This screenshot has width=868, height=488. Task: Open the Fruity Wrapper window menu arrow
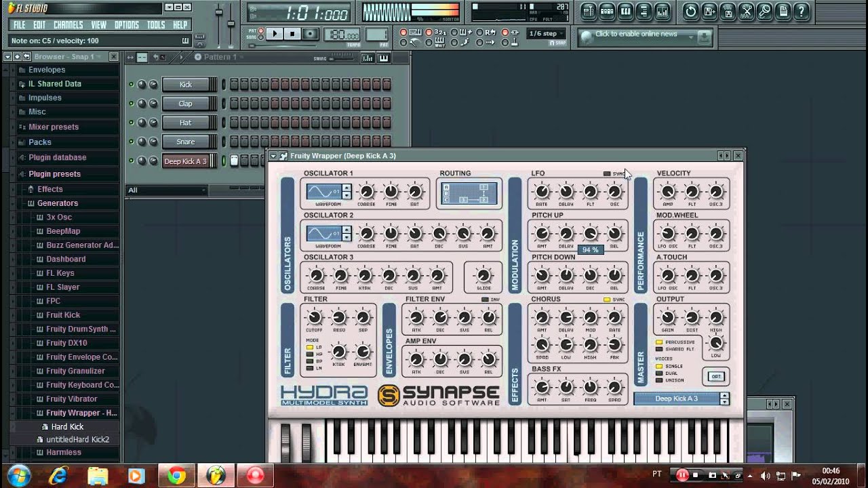(273, 156)
